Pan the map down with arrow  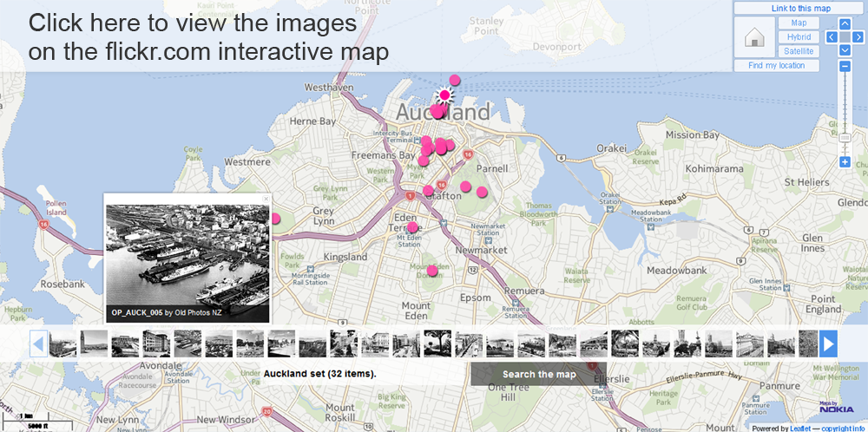(845, 50)
